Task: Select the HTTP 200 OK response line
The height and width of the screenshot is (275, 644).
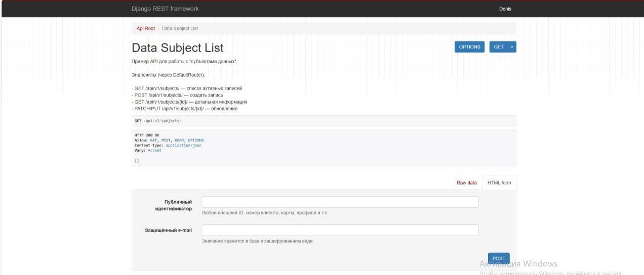Action: [147, 135]
